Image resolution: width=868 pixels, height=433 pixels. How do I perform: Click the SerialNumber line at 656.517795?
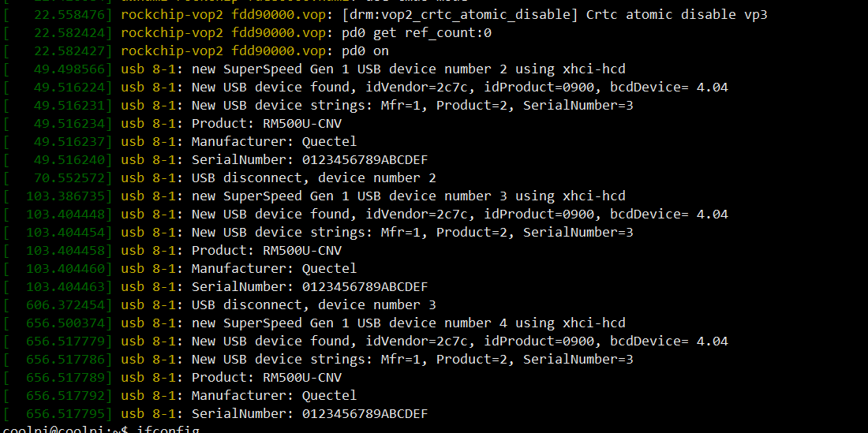(x=215, y=413)
